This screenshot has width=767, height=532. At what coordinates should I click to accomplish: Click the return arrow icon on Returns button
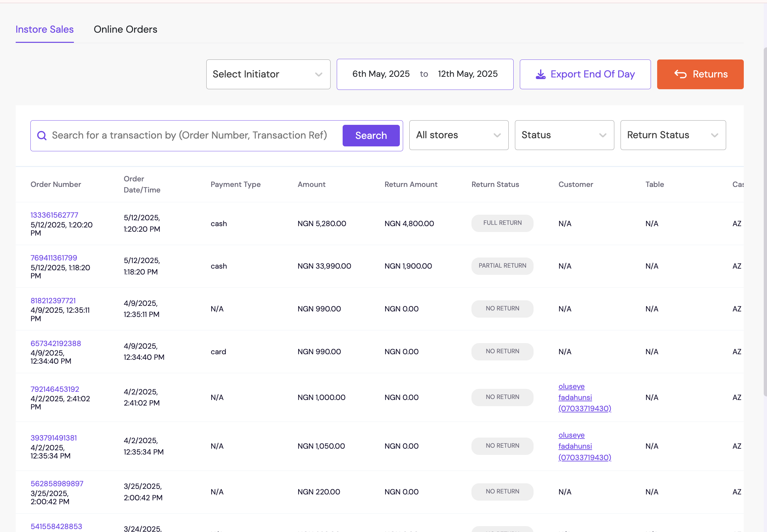[x=680, y=74]
